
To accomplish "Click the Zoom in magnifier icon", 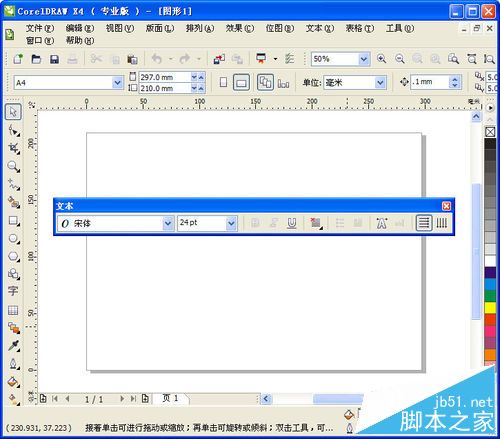I will 382,59.
